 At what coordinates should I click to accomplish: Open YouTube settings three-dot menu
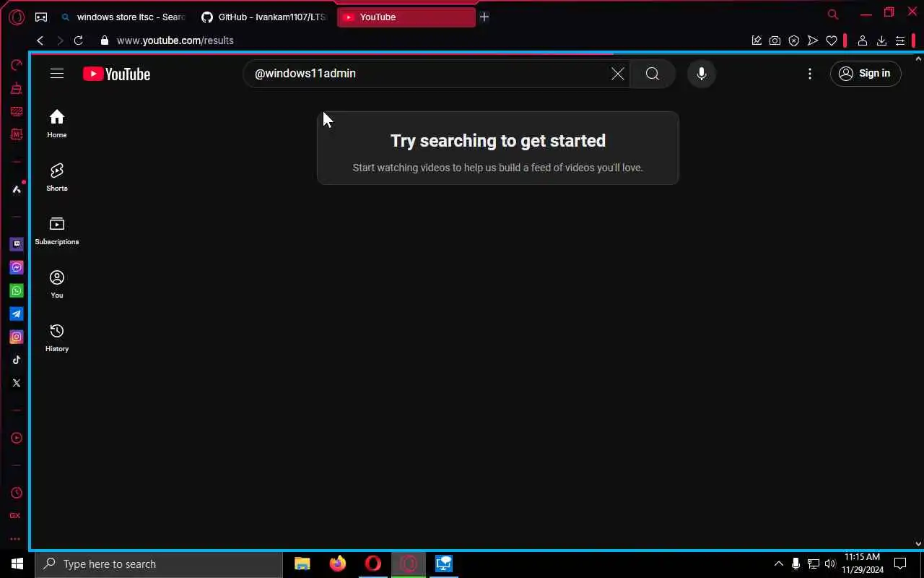pos(810,74)
